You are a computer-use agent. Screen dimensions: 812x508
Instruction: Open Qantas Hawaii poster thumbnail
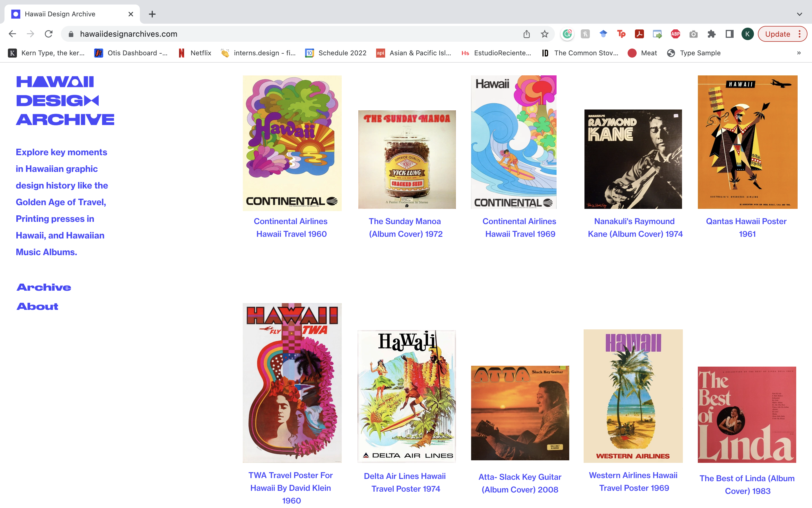[748, 142]
